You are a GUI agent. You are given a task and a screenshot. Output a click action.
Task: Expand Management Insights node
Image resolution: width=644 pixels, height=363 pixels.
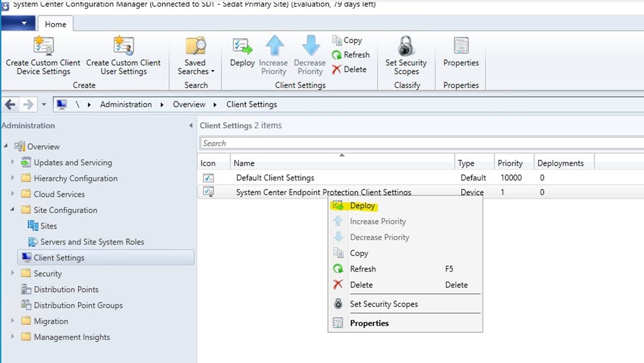[12, 336]
